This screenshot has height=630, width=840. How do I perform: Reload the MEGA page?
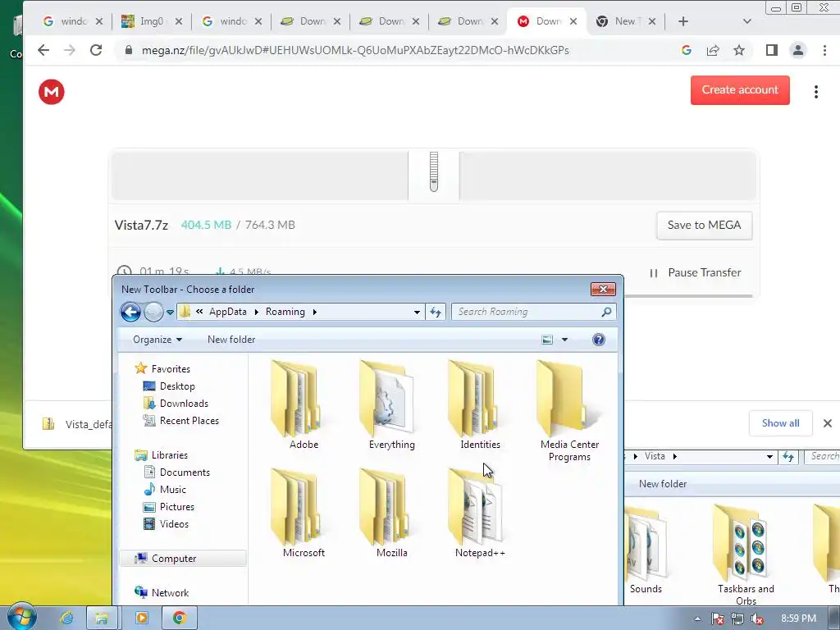pos(96,50)
